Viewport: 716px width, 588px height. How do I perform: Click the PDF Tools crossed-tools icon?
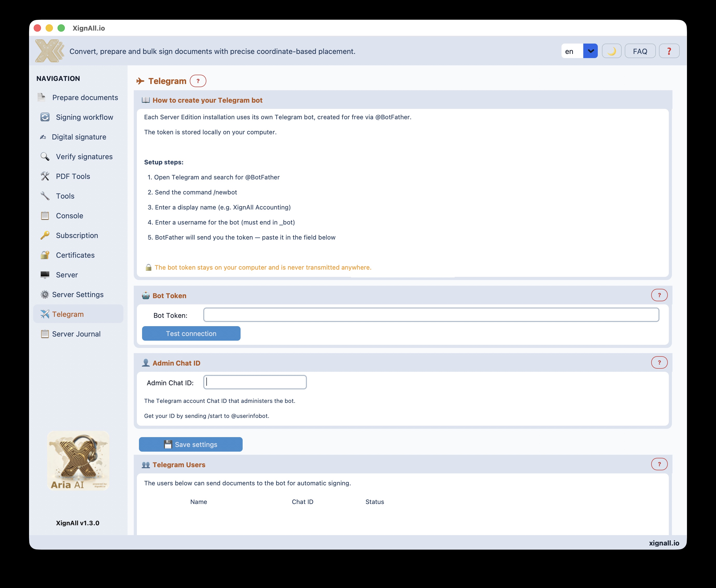[x=45, y=176]
